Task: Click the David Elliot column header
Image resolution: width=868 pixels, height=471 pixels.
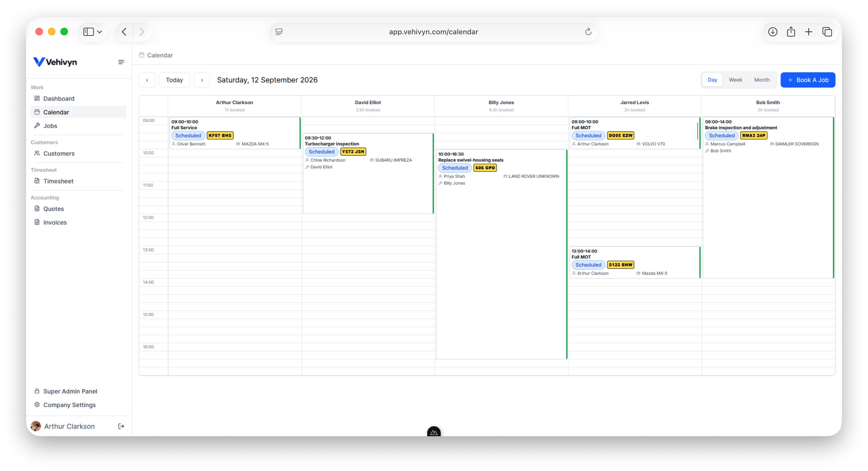Action: (368, 106)
